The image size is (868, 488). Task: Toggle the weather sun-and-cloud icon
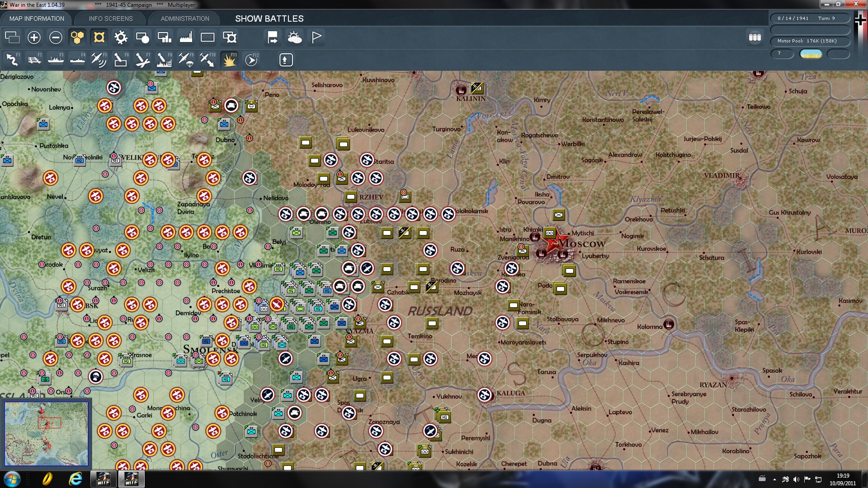294,38
